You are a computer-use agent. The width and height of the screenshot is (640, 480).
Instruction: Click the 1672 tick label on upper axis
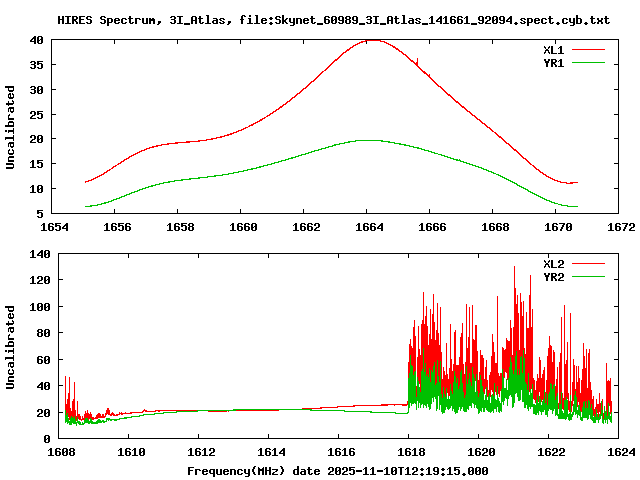620,227
